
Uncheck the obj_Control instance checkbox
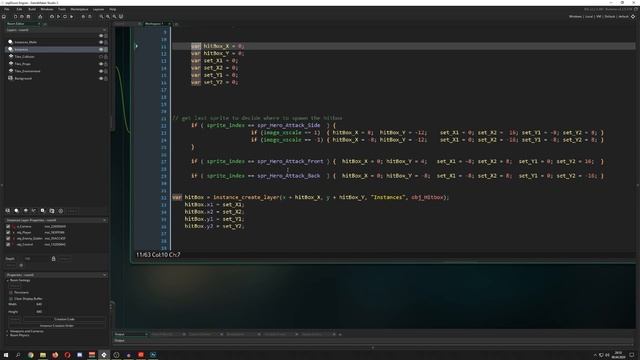click(8, 244)
